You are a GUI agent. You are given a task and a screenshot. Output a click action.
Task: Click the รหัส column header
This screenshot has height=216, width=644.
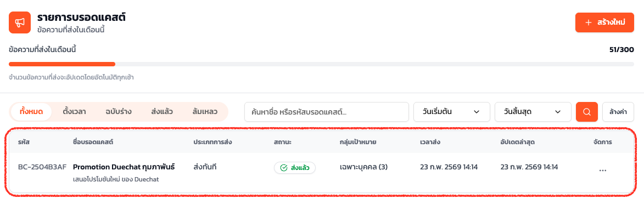(24, 143)
